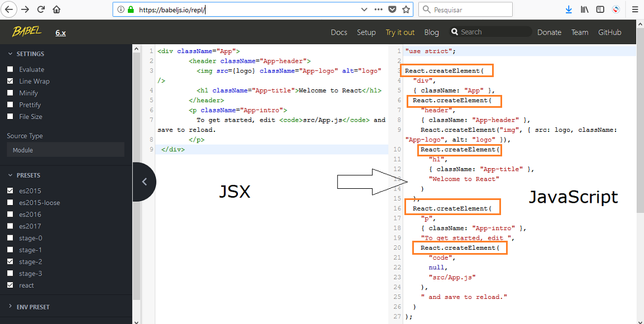Image resolution: width=644 pixels, height=324 pixels.
Task: Open the 6.x version link
Action: tap(61, 33)
